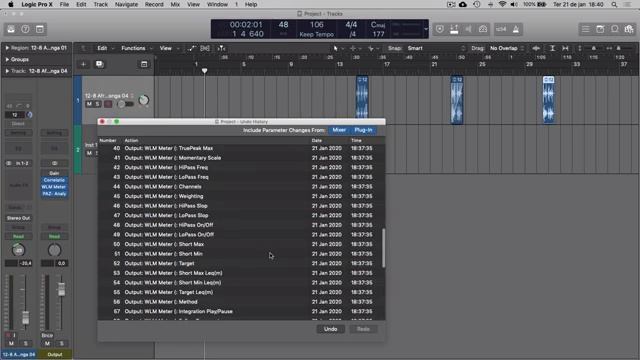Open the media Browsers icon
The image size is (640, 360).
[629, 29]
